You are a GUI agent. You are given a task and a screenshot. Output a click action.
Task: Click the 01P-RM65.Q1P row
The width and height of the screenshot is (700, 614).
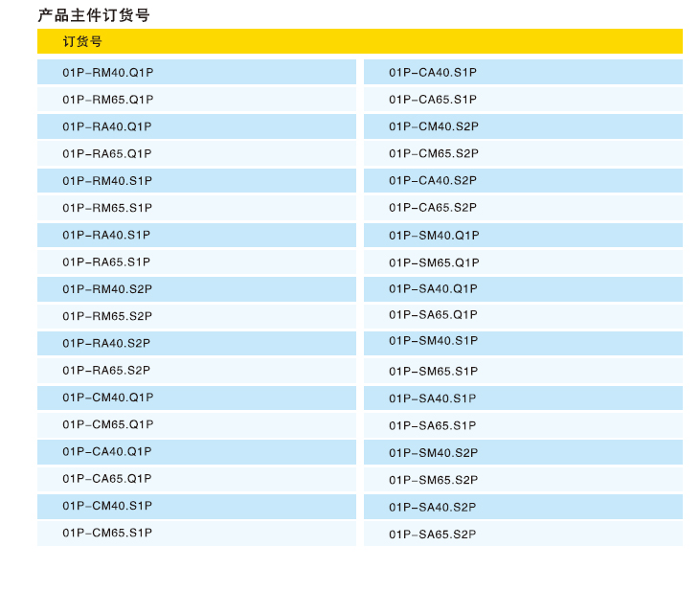coord(108,100)
